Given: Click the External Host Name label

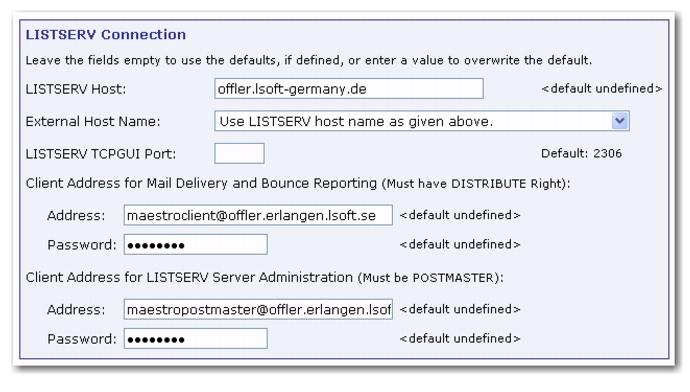Looking at the screenshot, I should coord(93,121).
